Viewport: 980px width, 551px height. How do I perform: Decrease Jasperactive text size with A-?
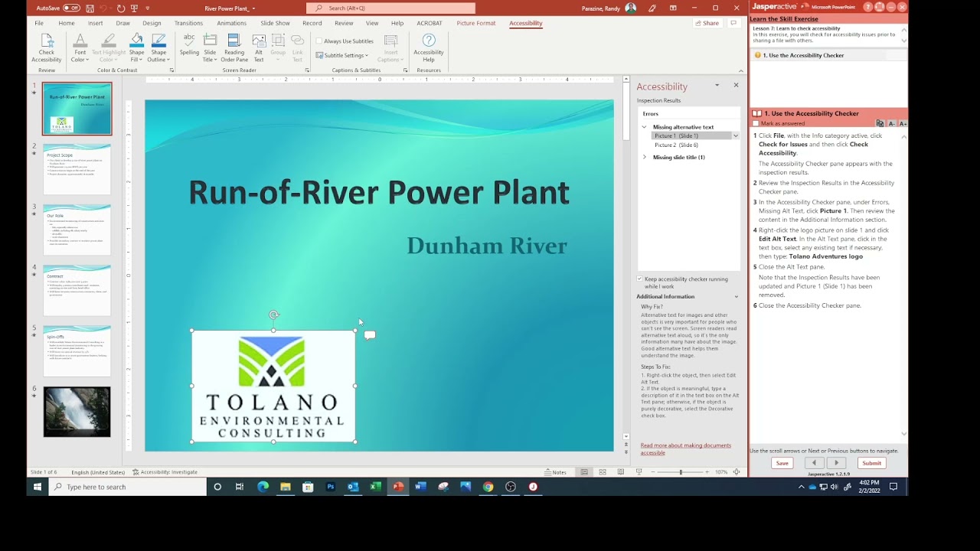(x=892, y=123)
